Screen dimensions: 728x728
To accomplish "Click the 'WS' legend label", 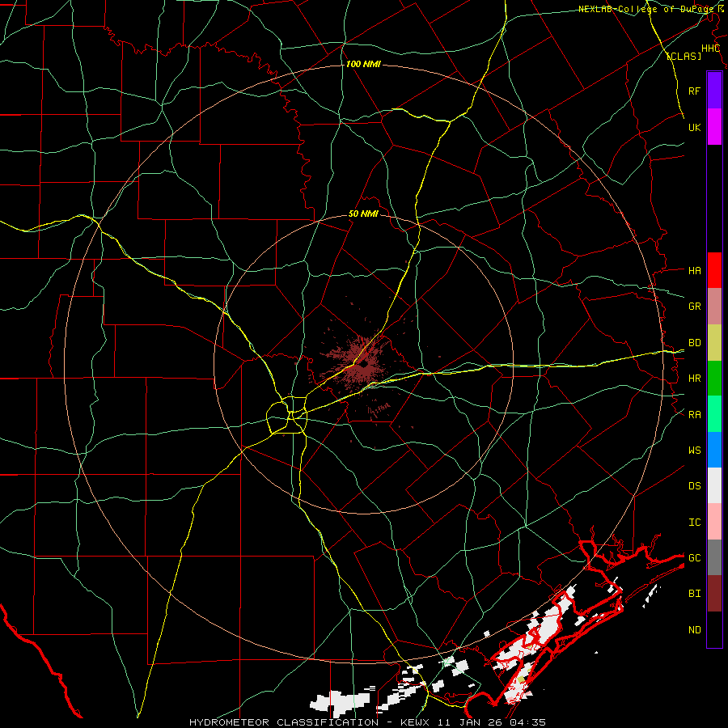I will point(694,450).
